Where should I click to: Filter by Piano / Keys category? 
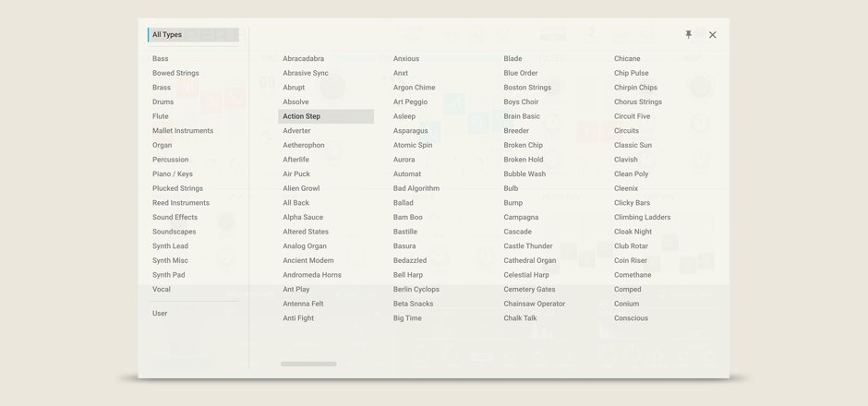tap(173, 174)
